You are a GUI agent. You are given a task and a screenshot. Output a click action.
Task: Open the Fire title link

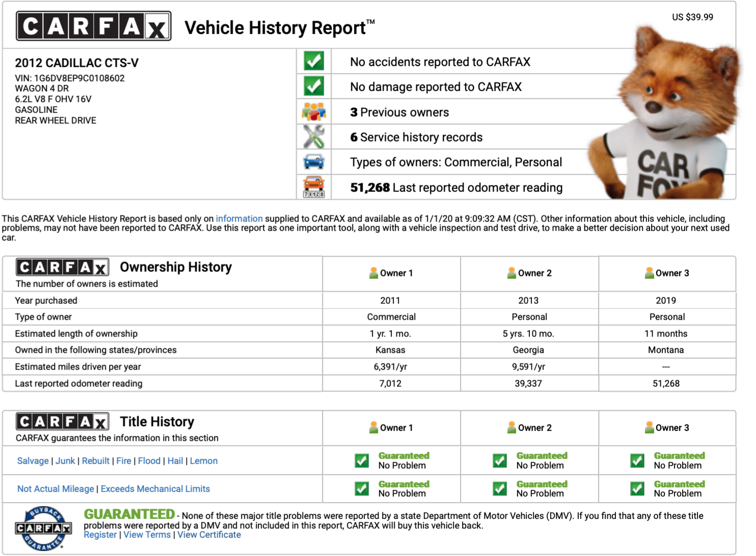124,461
